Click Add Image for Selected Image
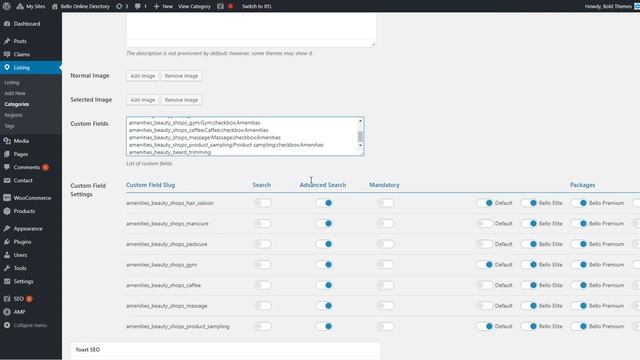Viewport: 640px width, 360px height. tap(142, 100)
